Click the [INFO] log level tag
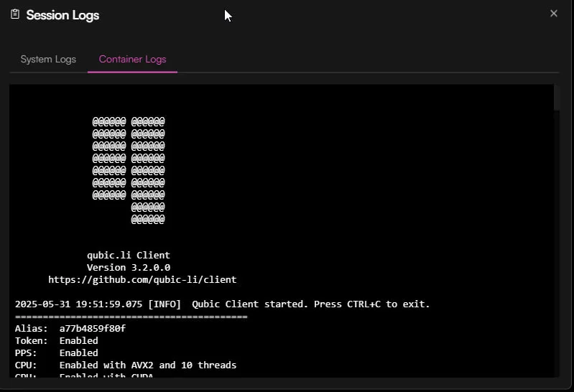 tap(165, 304)
